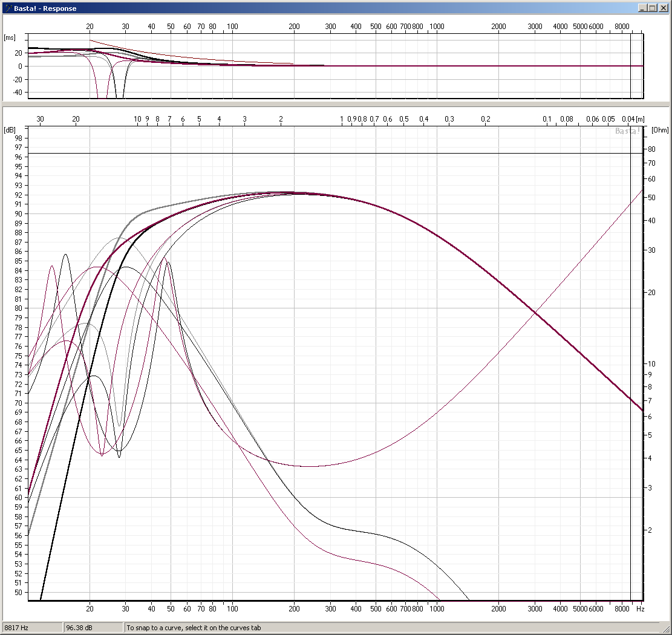Viewport: 672px width, 635px height.
Task: Click the window title text 'Basta! - Response'
Action: [45, 8]
